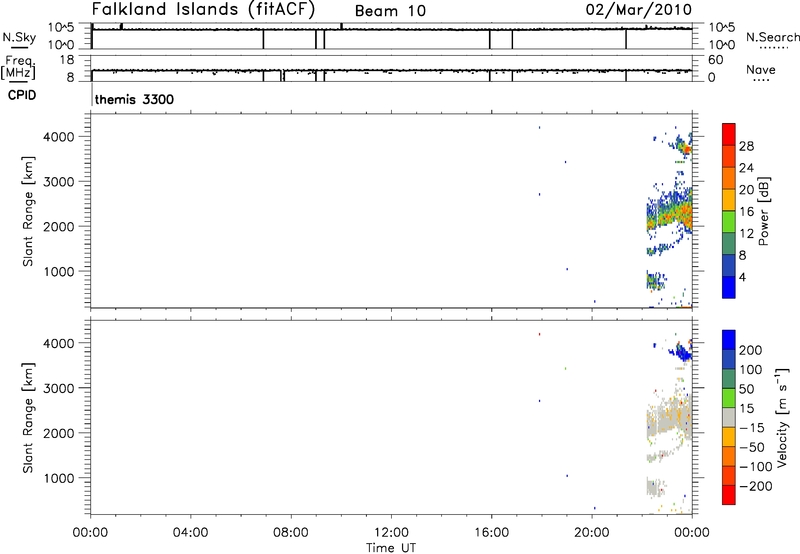Click the '12:00' time tick label
The width and height of the screenshot is (800, 554).
click(x=391, y=533)
